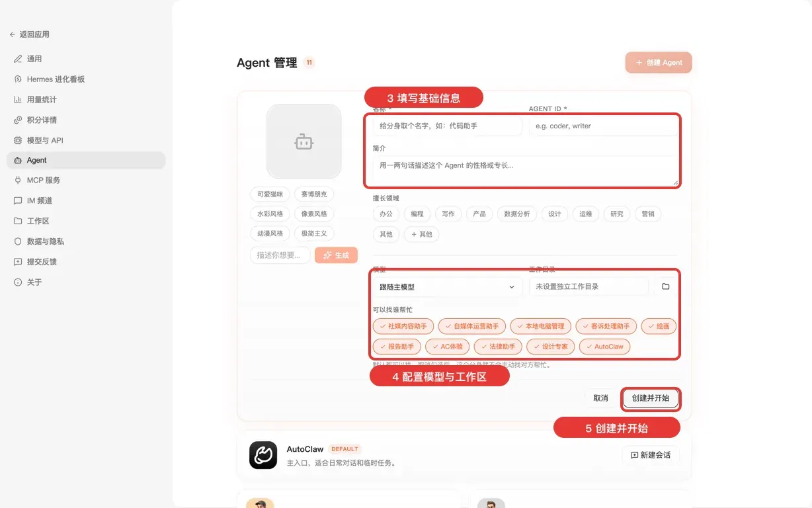Start 新建会话 for AutoClaw
Viewport: 812px width, 508px height.
(x=651, y=455)
